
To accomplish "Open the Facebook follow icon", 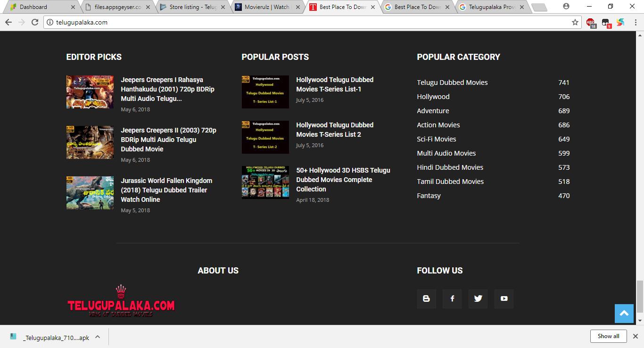I will point(452,298).
